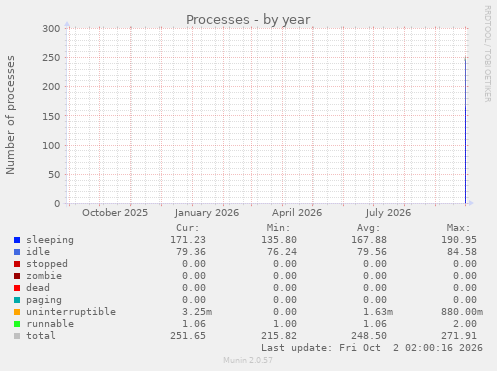Click the 'Max:' column header
Image resolution: width=497 pixels, height=371 pixels.
459,228
